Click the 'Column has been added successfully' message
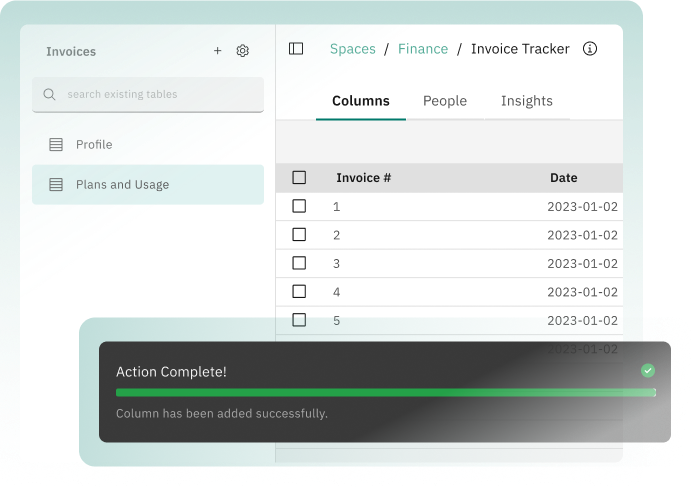Screen dimensions: 691x487 [x=222, y=413]
